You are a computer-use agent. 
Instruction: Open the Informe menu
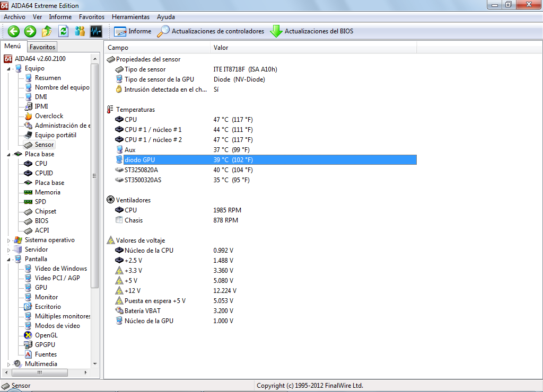pyautogui.click(x=60, y=17)
